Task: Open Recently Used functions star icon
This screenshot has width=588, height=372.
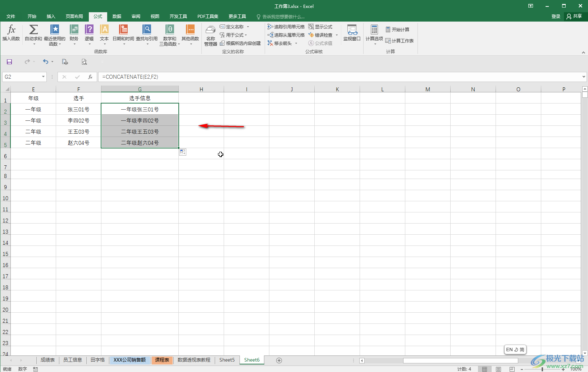Action: pyautogui.click(x=55, y=29)
